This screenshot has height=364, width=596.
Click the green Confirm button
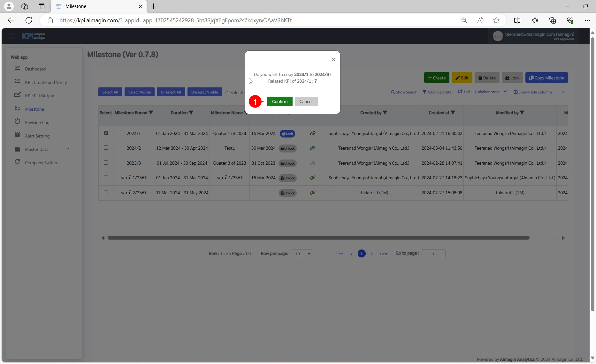click(279, 101)
